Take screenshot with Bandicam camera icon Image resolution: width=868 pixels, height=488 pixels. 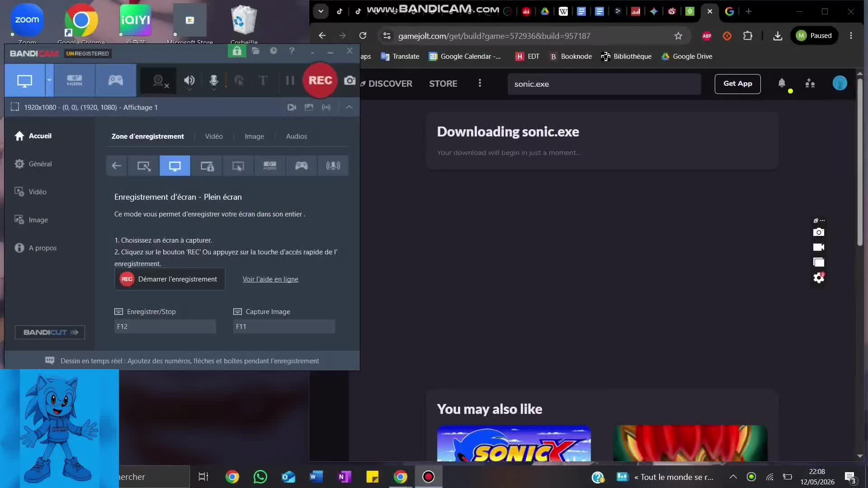click(350, 80)
